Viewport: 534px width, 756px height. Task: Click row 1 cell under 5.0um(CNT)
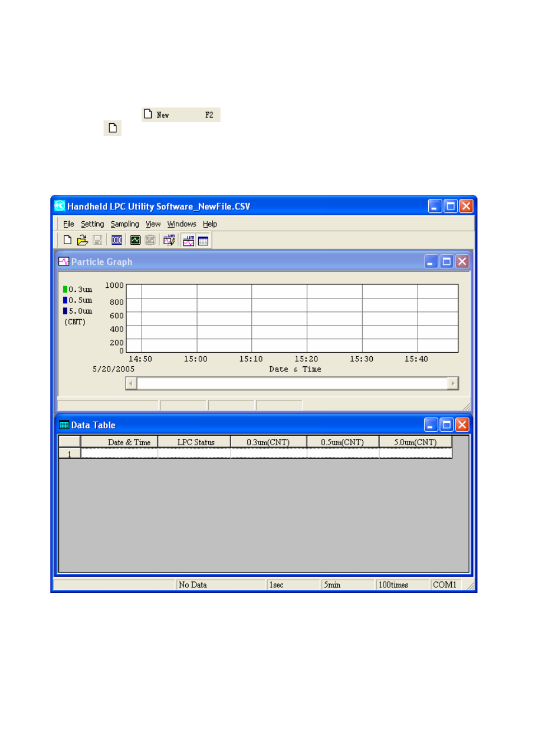tap(415, 454)
